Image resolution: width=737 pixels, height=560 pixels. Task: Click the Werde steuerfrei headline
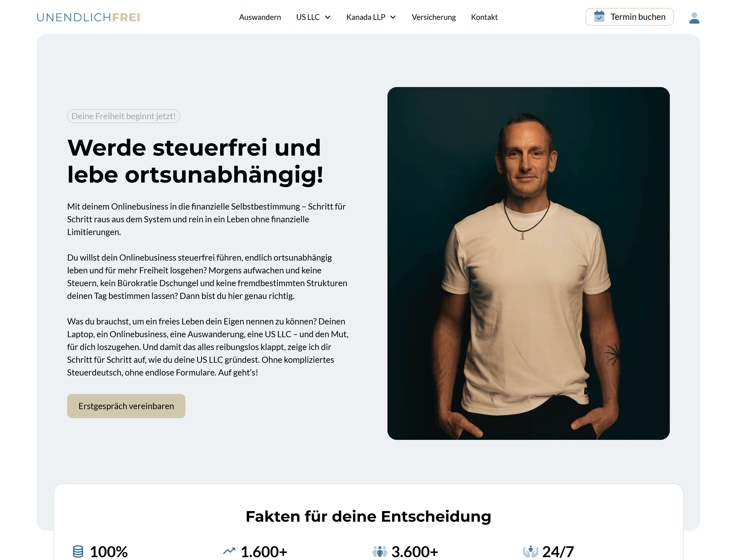point(195,161)
